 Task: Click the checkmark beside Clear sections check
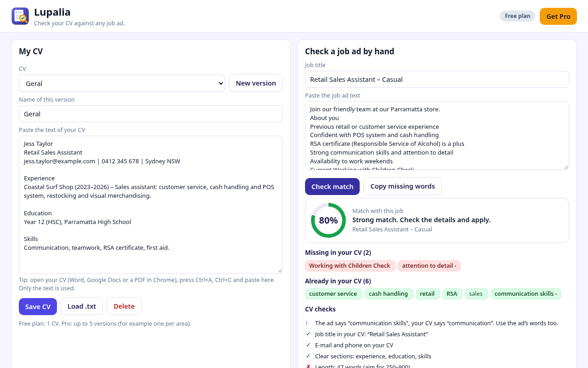click(x=308, y=356)
